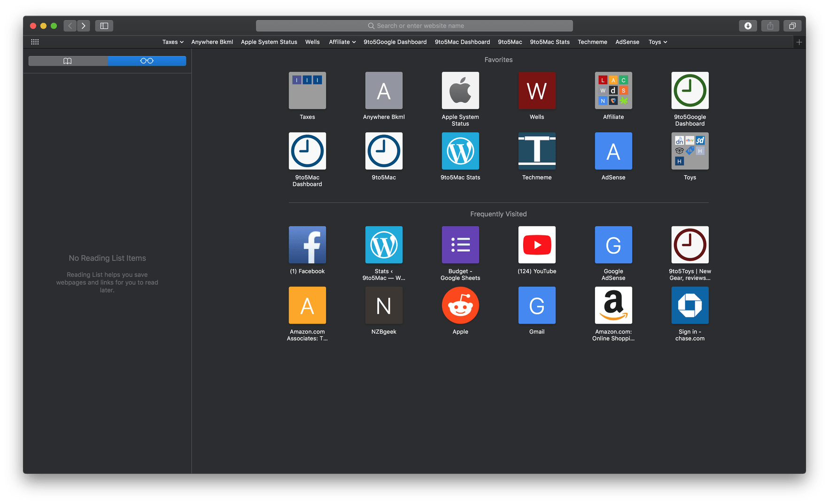
Task: Open Gmail from Frequently Visited
Action: 536,305
